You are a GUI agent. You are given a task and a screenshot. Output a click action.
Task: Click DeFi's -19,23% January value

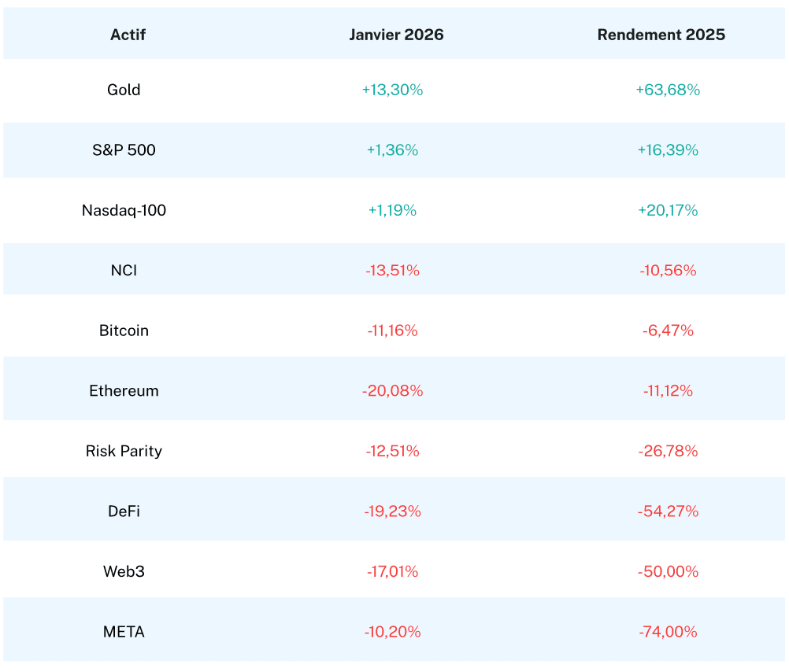click(392, 511)
